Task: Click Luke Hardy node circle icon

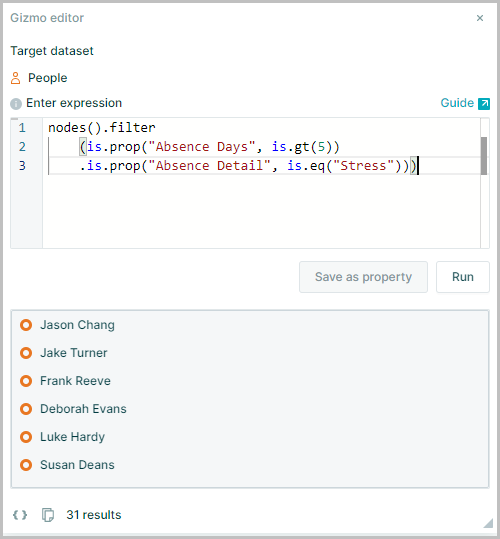Action: [26, 437]
